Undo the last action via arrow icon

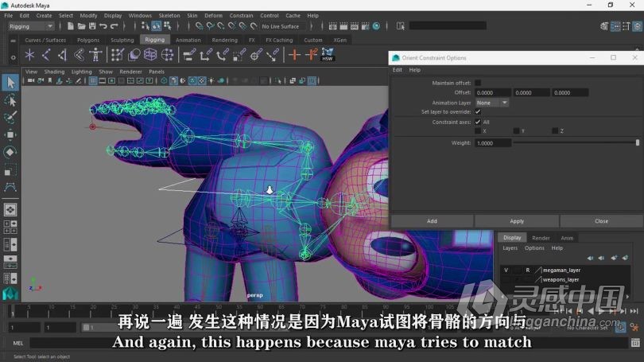point(103,26)
